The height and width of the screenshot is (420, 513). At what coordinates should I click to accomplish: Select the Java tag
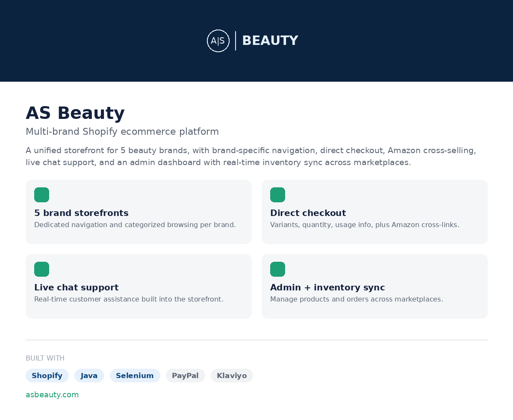tap(89, 376)
